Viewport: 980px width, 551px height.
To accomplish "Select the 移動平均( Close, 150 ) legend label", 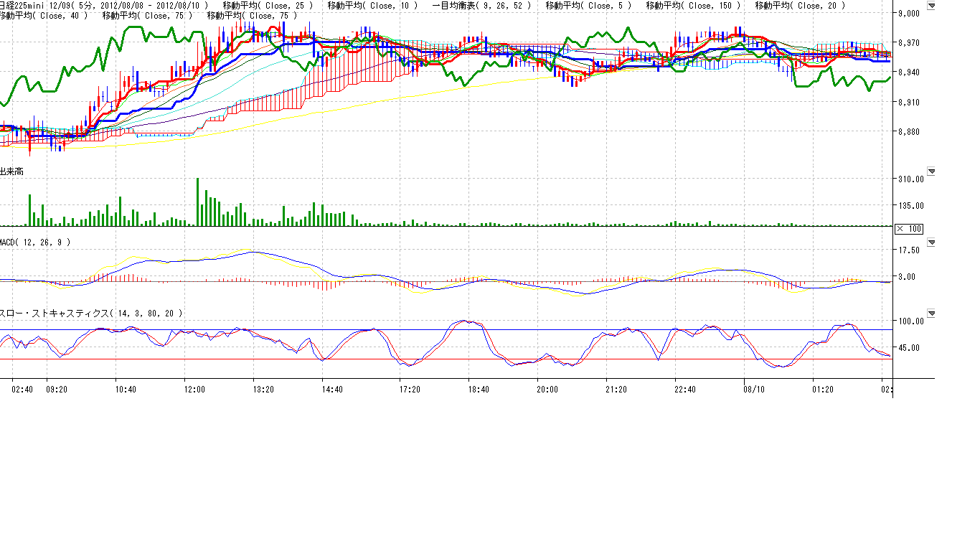I will tap(693, 6).
